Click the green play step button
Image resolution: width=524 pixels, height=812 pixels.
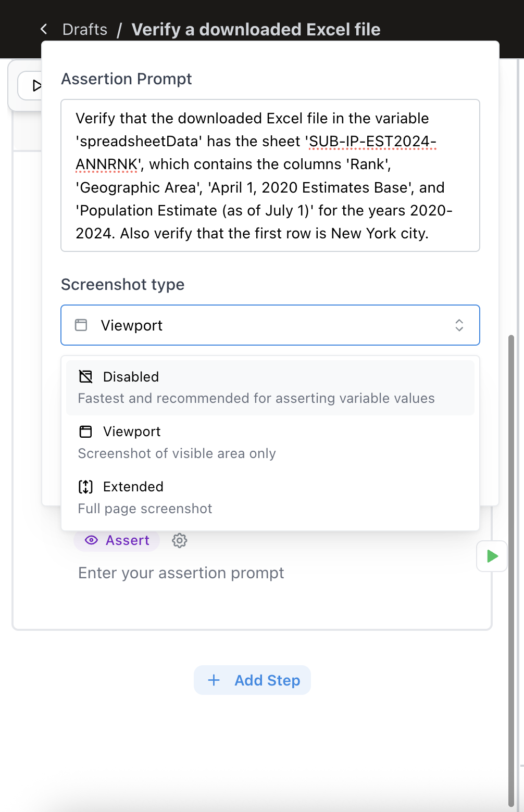(x=492, y=556)
